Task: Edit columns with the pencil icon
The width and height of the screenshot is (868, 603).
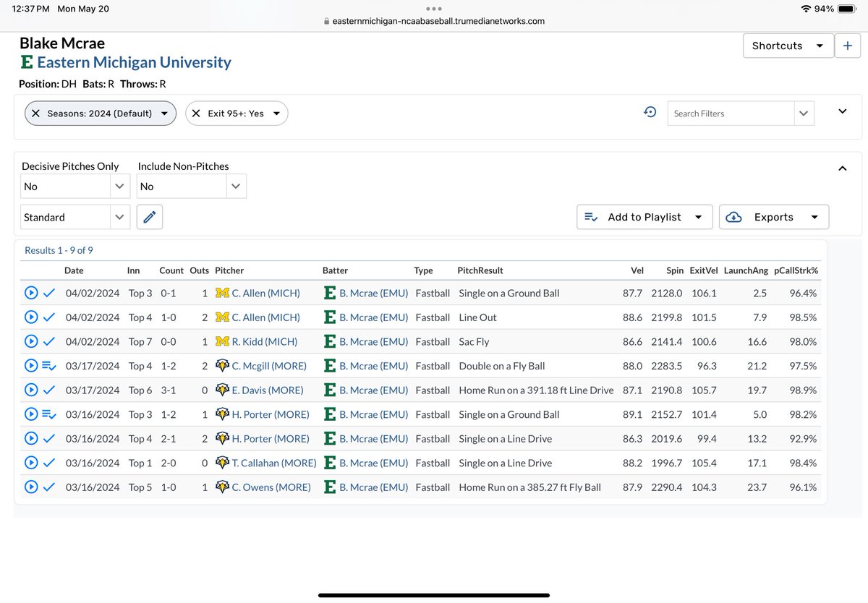Action: pos(150,217)
